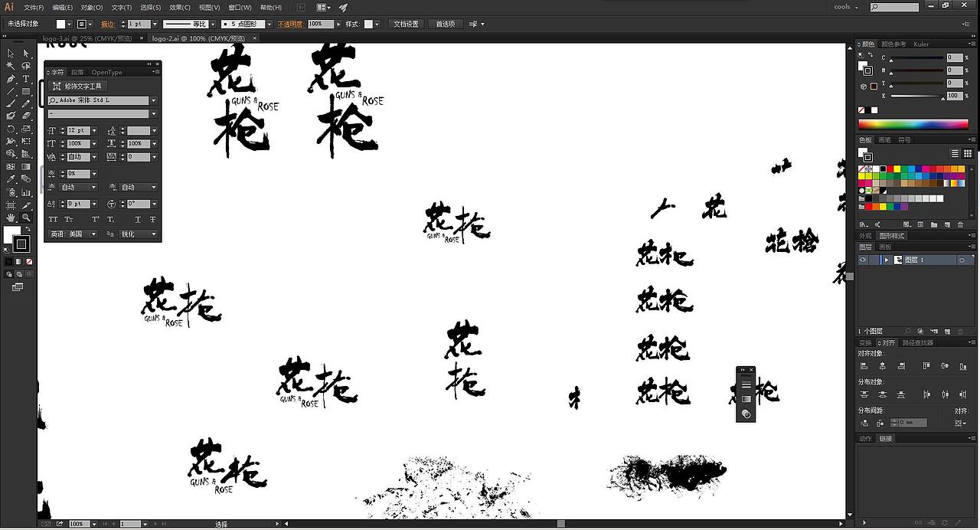Toggle underline formatting in Character panel
The width and height of the screenshot is (980, 530).
[138, 219]
